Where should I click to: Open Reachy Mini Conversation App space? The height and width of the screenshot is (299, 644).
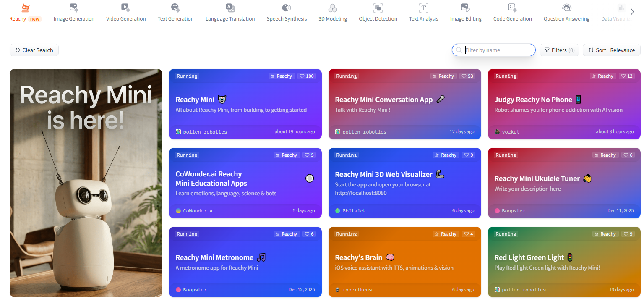point(405,104)
